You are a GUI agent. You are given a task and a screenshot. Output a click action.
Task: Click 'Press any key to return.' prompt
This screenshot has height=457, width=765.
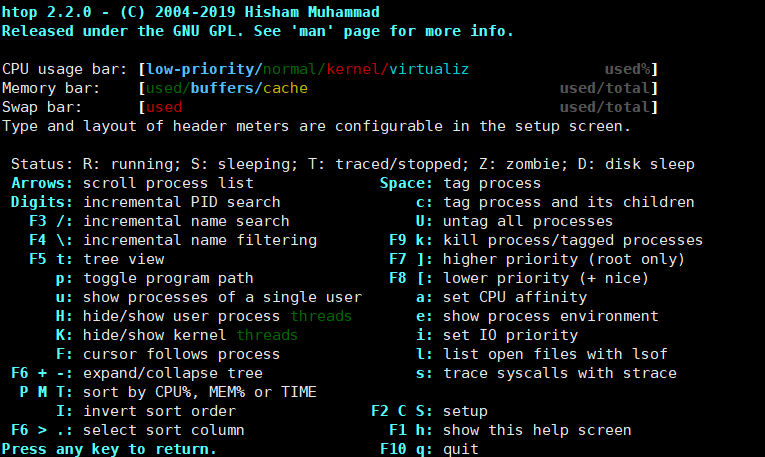point(109,449)
